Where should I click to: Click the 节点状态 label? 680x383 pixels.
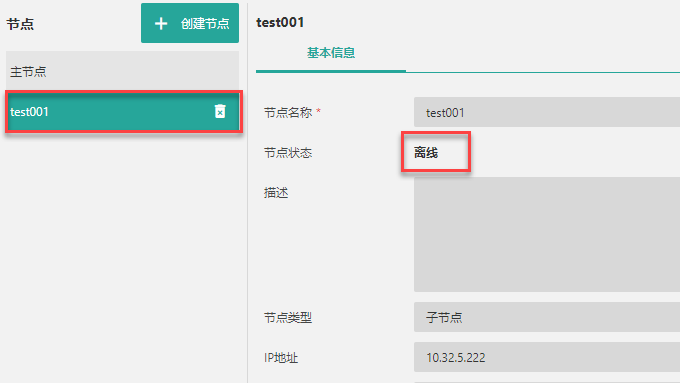point(288,153)
